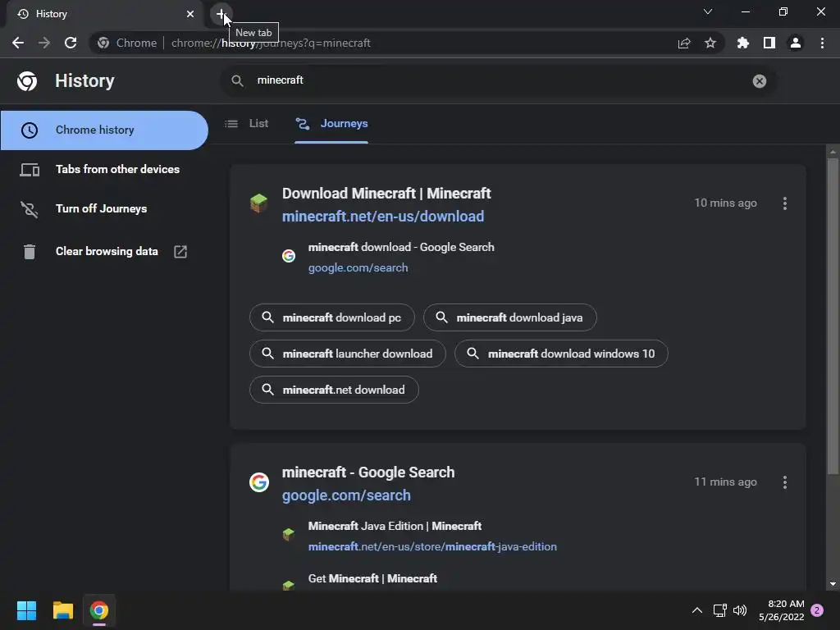Open minecraft.net/en-us/download link
Image resolution: width=840 pixels, height=630 pixels.
[x=383, y=217]
